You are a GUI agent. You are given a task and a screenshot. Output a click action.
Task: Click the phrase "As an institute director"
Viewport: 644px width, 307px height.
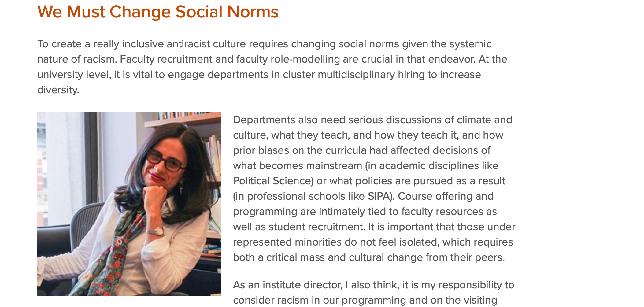[x=287, y=285]
